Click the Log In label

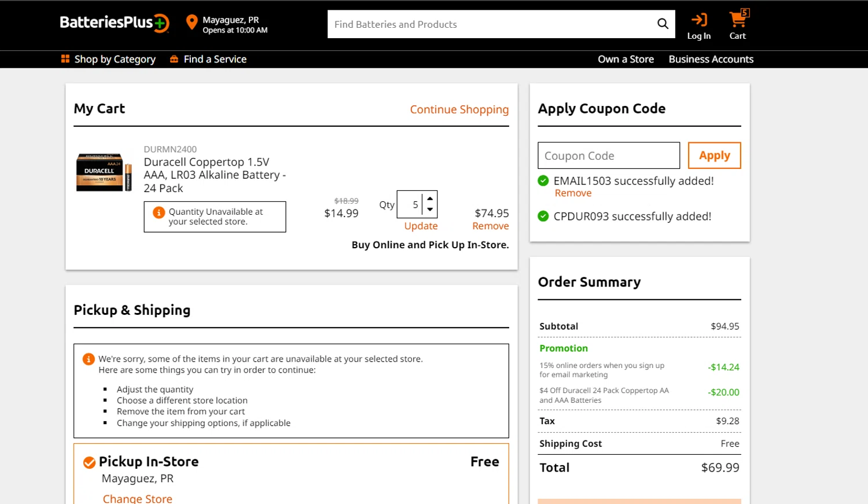pos(699,36)
